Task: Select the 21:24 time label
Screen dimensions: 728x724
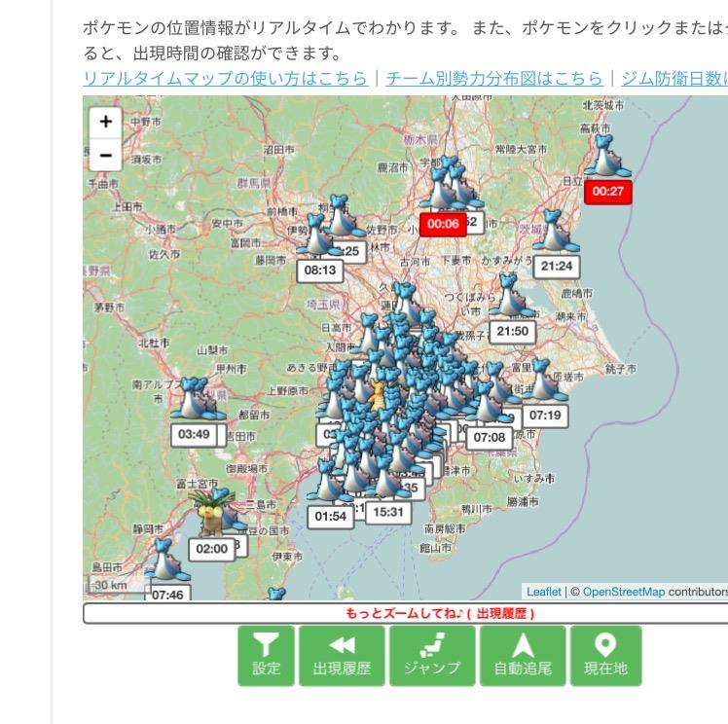Action: [x=556, y=267]
